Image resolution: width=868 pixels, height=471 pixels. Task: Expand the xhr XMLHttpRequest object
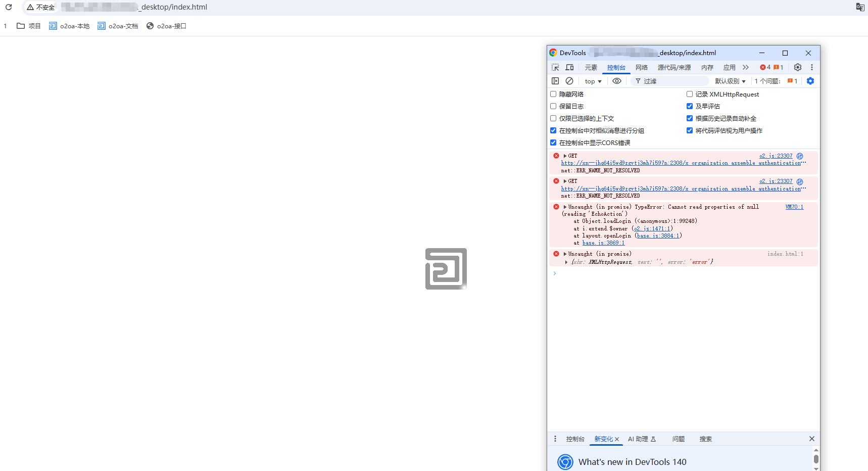(x=566, y=262)
